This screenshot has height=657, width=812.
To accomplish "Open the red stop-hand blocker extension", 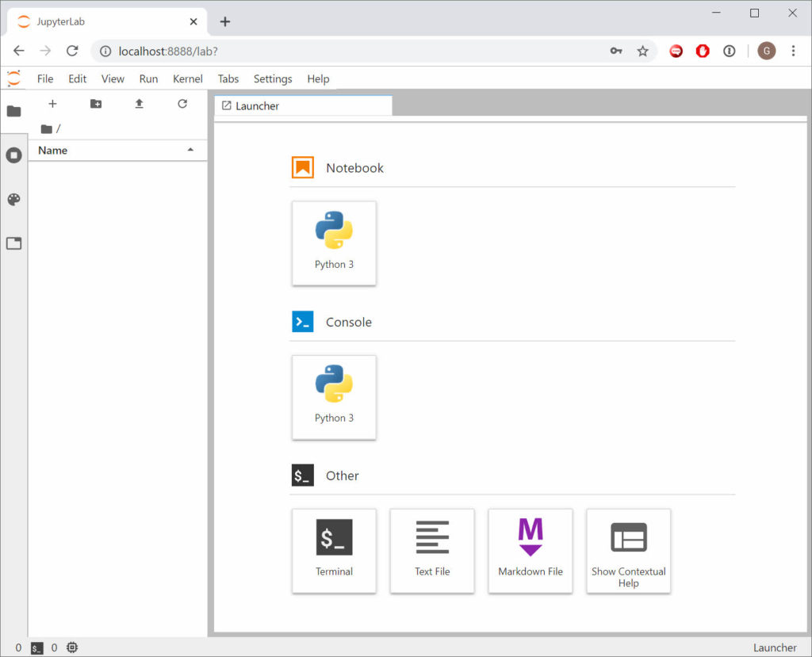I will 703,51.
